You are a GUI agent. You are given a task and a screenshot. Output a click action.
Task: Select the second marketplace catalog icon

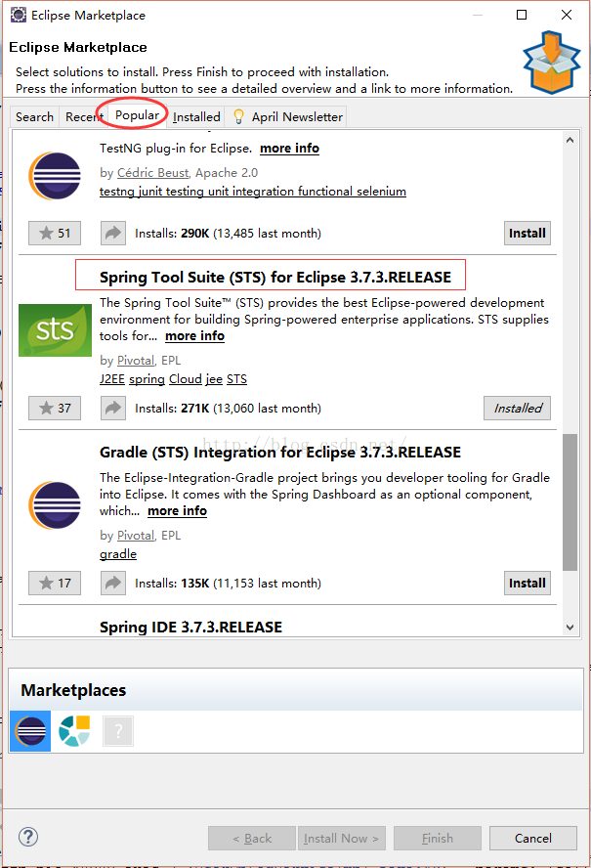74,731
